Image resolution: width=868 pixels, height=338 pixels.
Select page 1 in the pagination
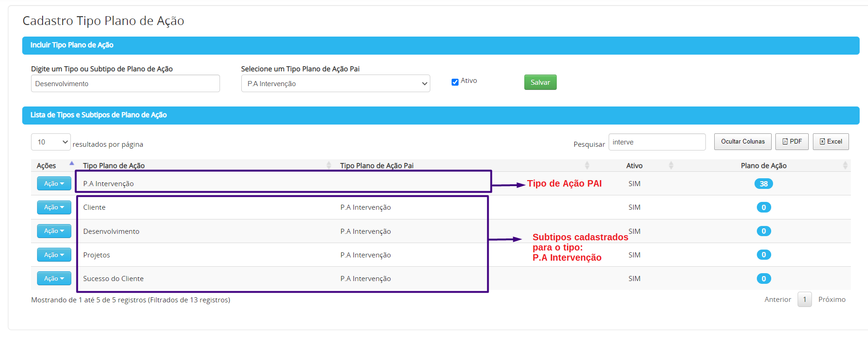pyautogui.click(x=805, y=300)
